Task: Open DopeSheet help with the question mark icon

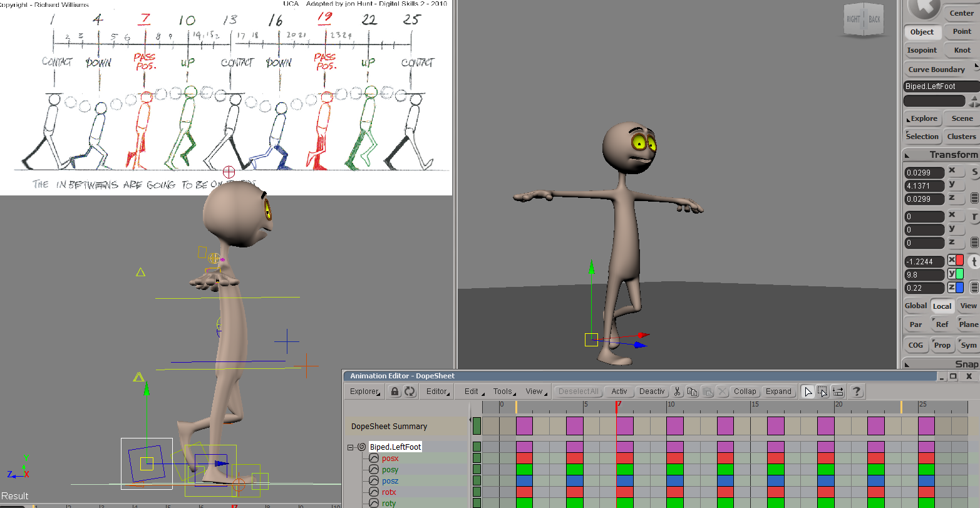Action: [857, 391]
